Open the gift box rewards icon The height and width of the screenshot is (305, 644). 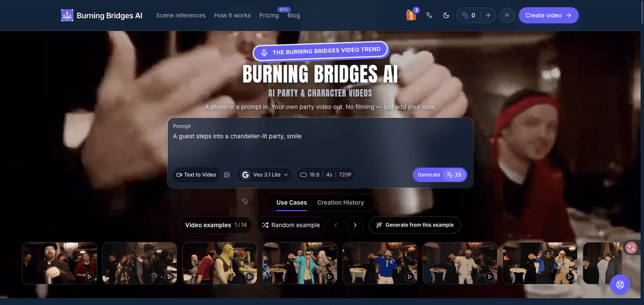(411, 15)
